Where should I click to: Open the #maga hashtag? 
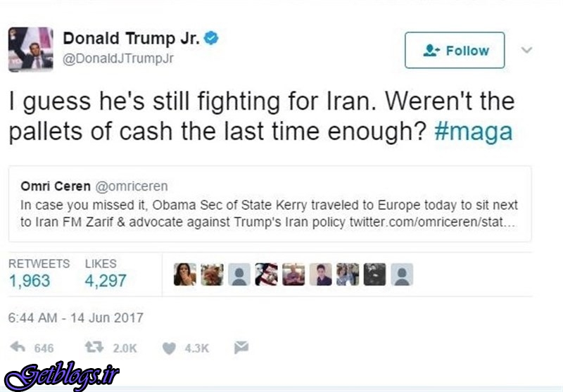[473, 131]
